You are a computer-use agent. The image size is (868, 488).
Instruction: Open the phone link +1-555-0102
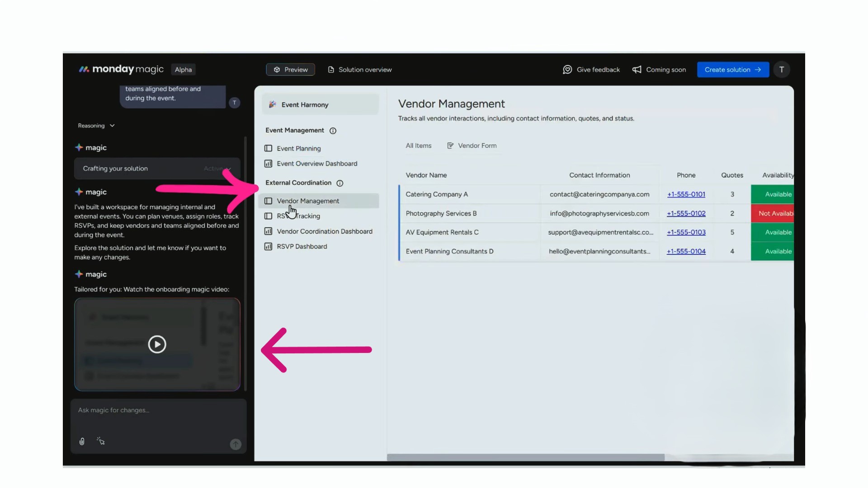tap(686, 213)
